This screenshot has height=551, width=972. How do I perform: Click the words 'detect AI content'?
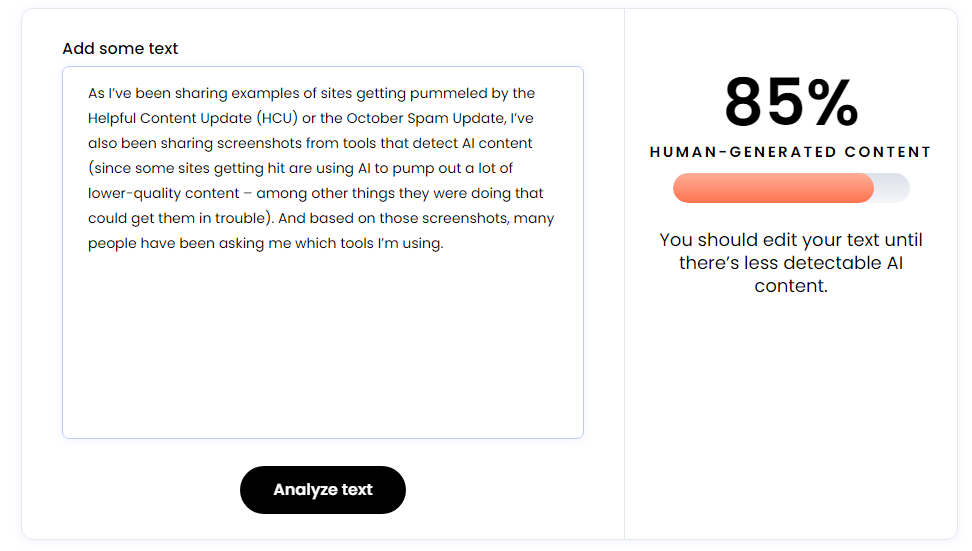pyautogui.click(x=472, y=143)
